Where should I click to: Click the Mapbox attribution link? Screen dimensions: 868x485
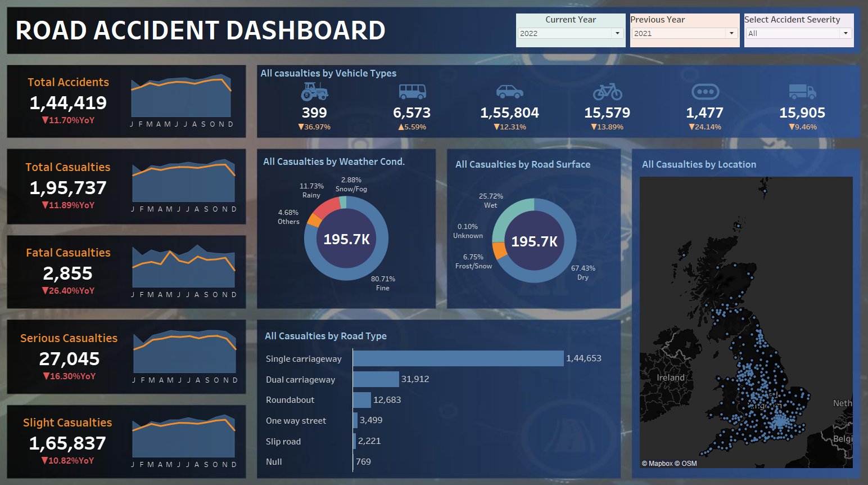[x=661, y=464]
